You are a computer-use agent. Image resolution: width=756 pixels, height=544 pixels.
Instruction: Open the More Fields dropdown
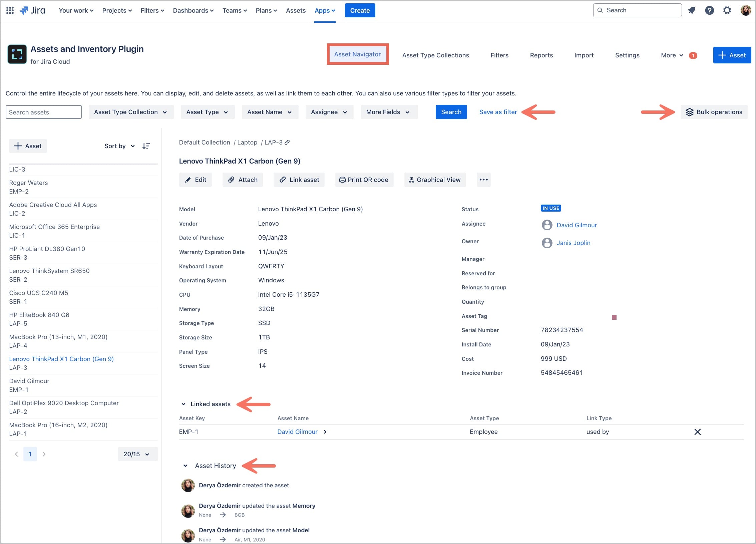click(x=389, y=112)
